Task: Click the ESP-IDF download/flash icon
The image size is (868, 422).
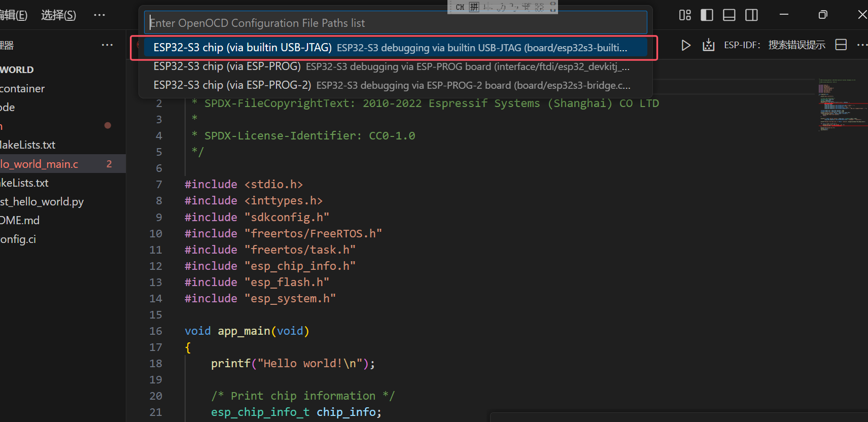Action: point(708,45)
